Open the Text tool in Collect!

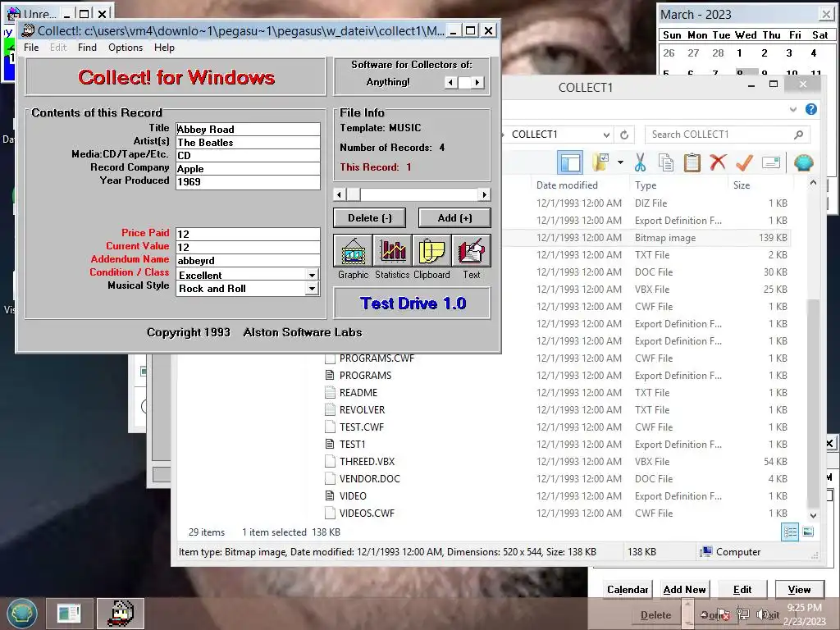[x=471, y=251]
